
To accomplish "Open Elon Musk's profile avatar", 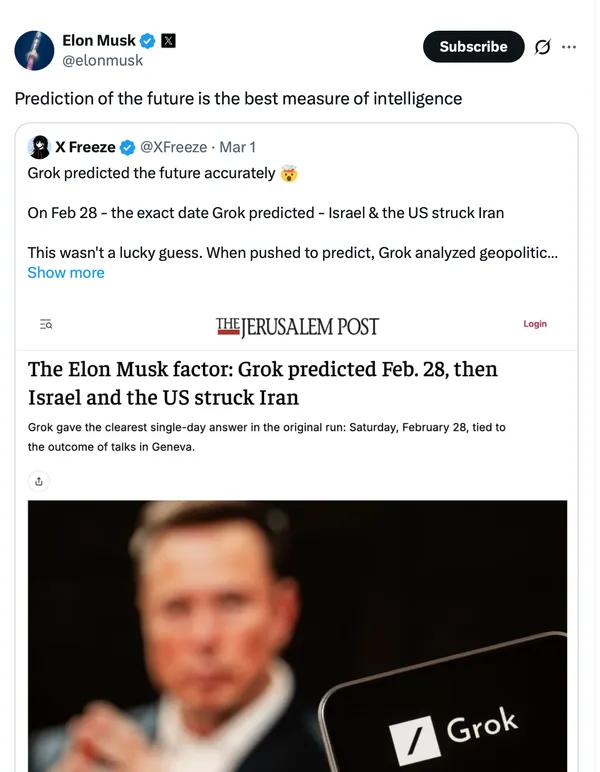I will pyautogui.click(x=33, y=50).
